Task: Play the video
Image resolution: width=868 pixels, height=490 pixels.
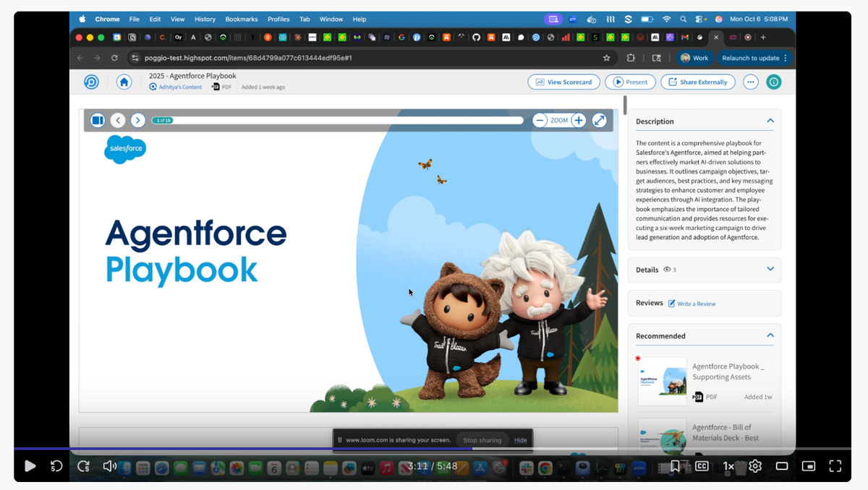Action: [30, 466]
